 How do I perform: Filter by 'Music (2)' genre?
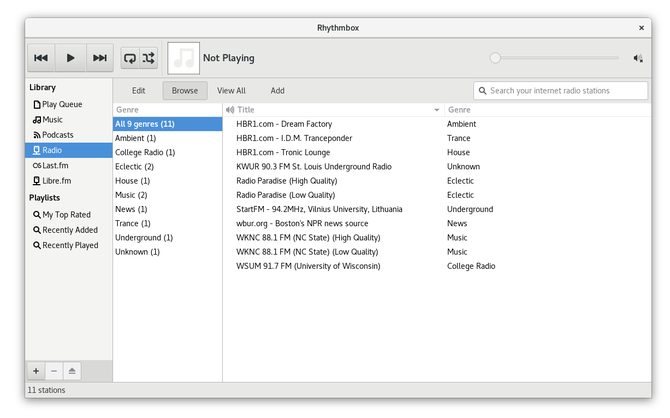[x=168, y=195]
